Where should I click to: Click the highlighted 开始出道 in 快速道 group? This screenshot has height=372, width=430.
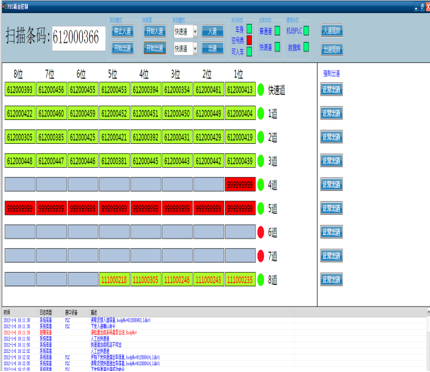point(155,48)
